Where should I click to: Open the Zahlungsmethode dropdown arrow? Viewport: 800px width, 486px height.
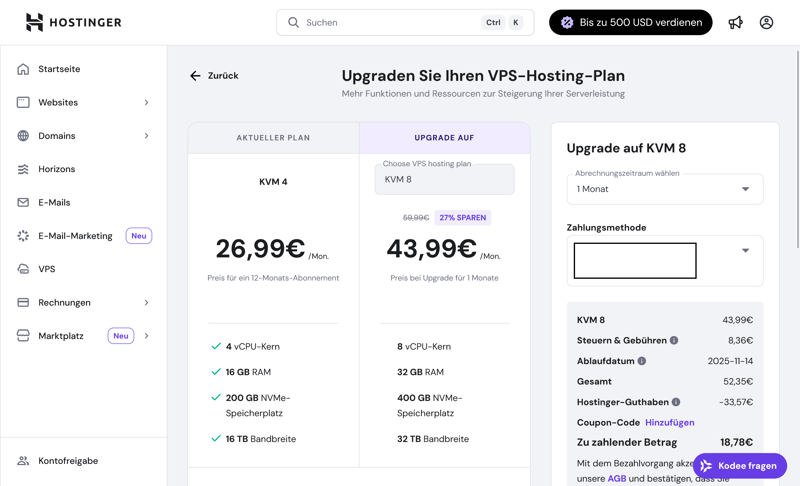[x=745, y=251]
